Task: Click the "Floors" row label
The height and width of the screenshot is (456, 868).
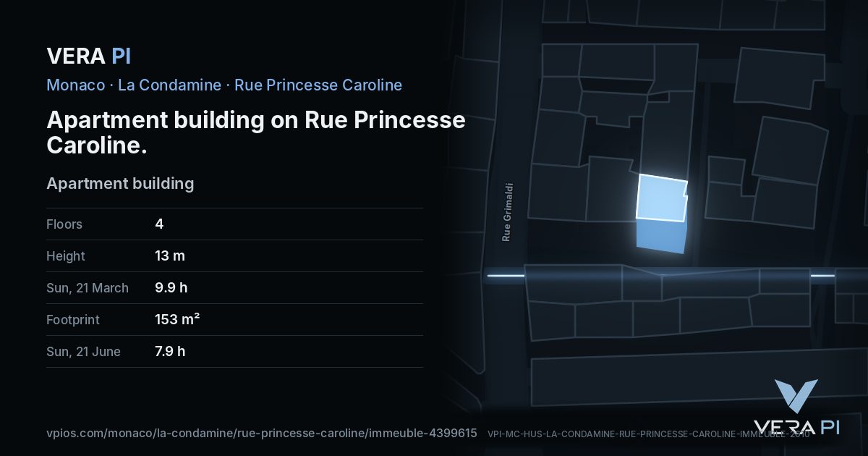Action: click(x=64, y=224)
